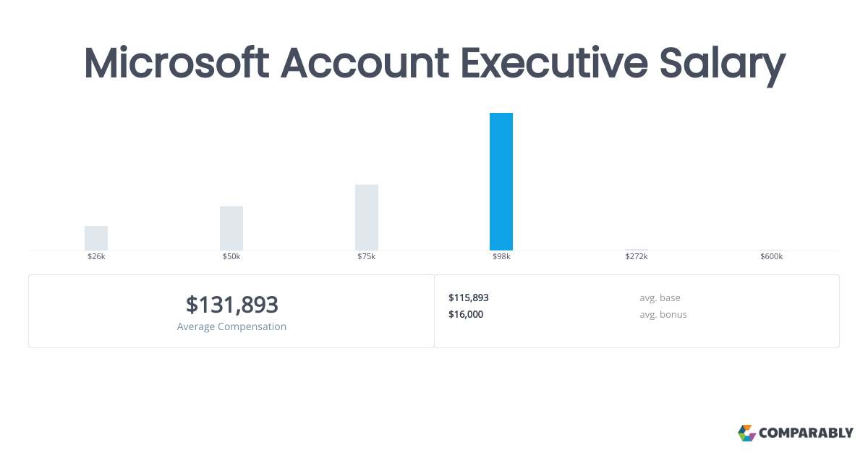868x456 pixels.
Task: Click the $98k axis label
Action: [501, 257]
